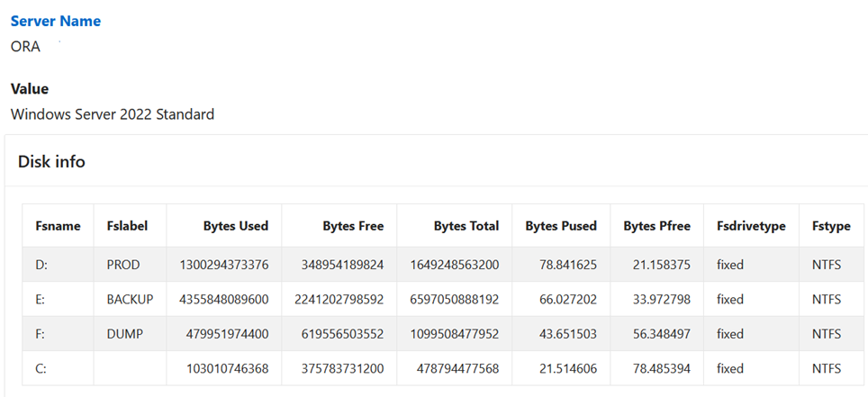Click the DUMP label in F: row
Viewport: 868px width, 397px height.
(x=125, y=334)
